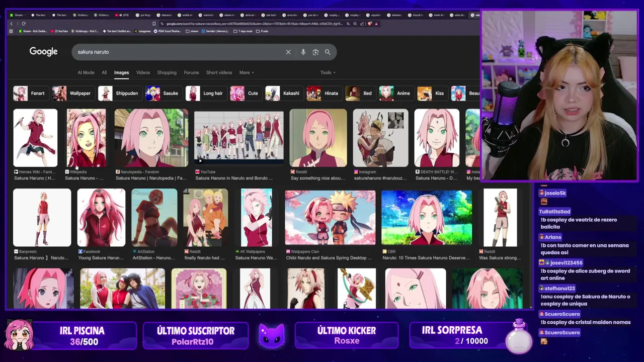The image size is (644, 362).
Task: Open the Short videos tab
Action: coord(219,72)
